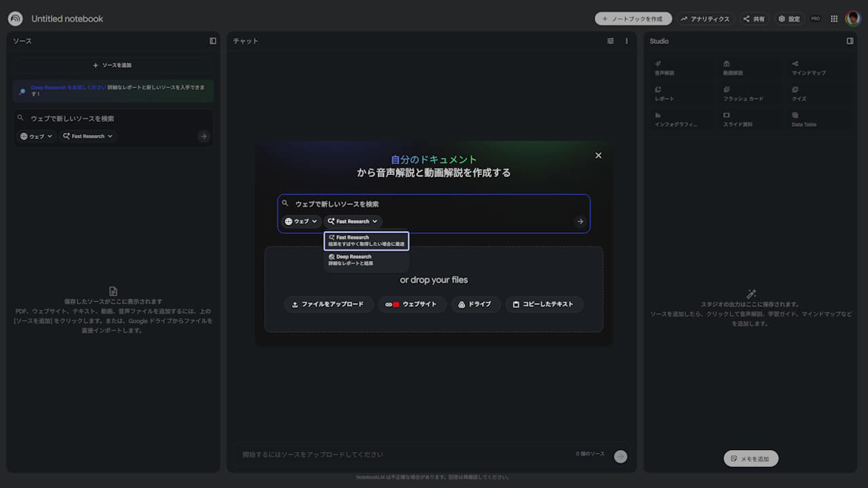
Task: Select Deep Research from the research menu
Action: (366, 260)
